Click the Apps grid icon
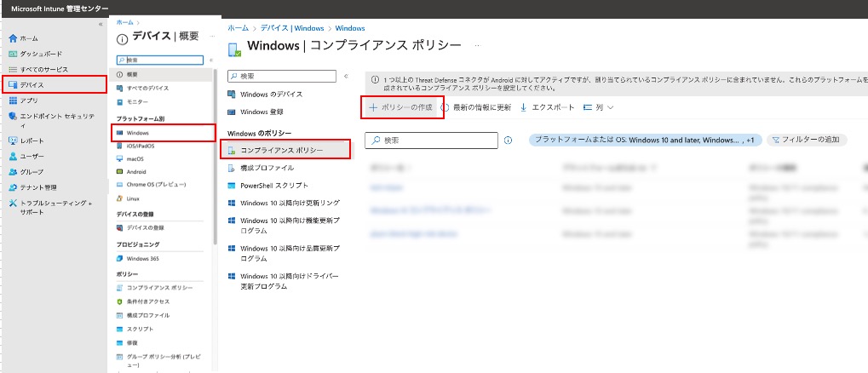 tap(14, 100)
